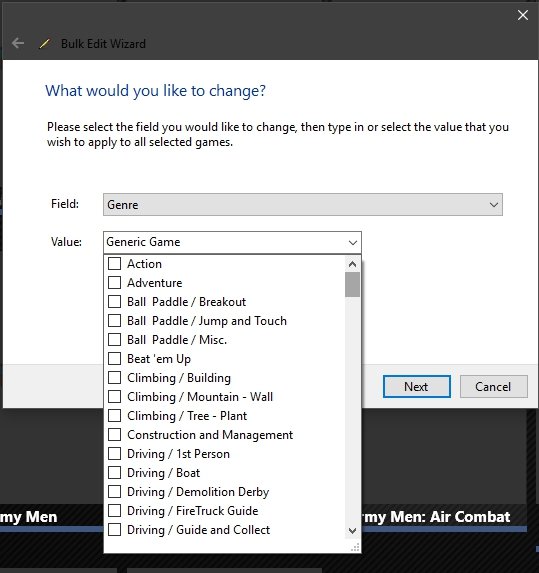
Task: Click the yellow pencil Bulk Edit icon
Action: (x=45, y=43)
